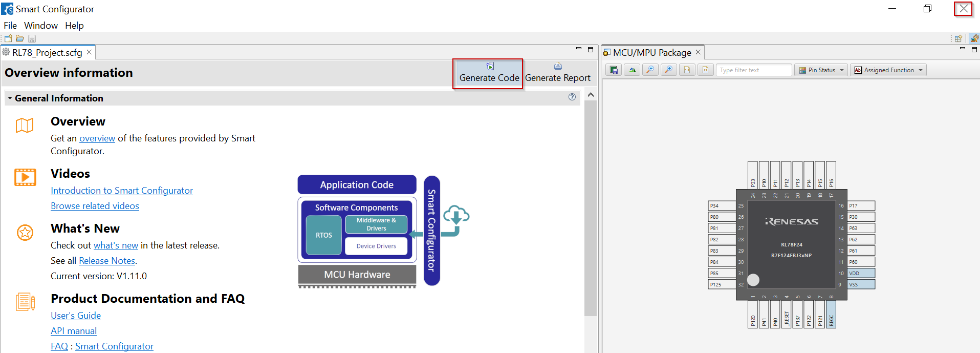This screenshot has height=353, width=980.
Task: Select pin P34 on chip
Action: point(722,205)
